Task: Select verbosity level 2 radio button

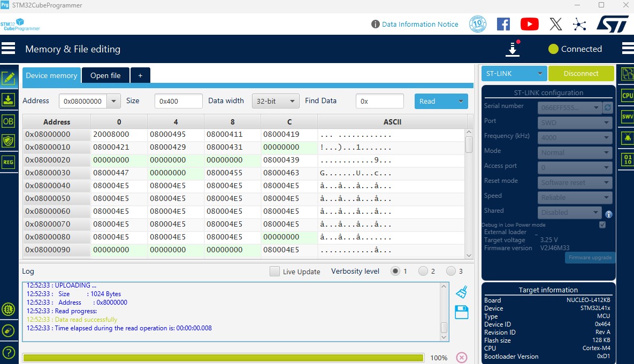Action: [423, 272]
